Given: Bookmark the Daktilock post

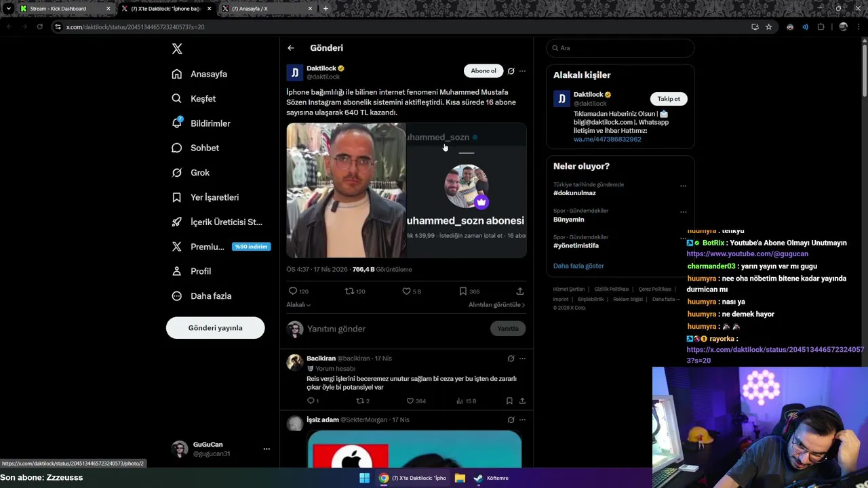Looking at the screenshot, I should 471,291.
